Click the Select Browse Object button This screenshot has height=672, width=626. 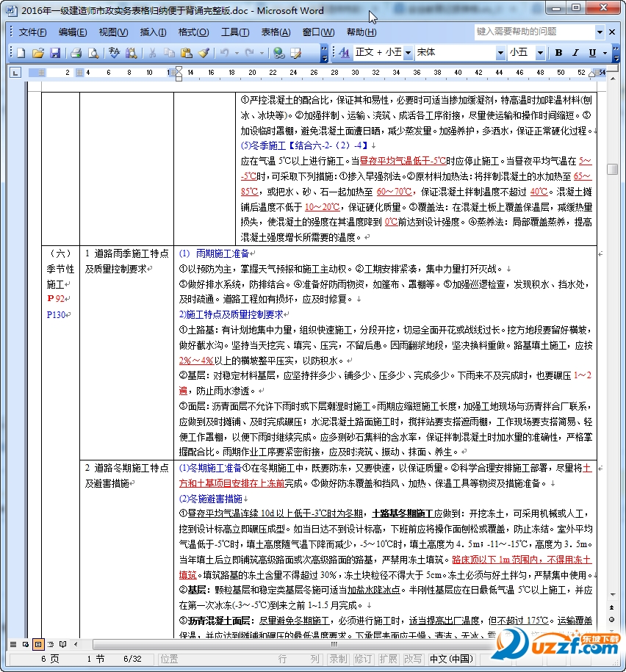coord(612,619)
